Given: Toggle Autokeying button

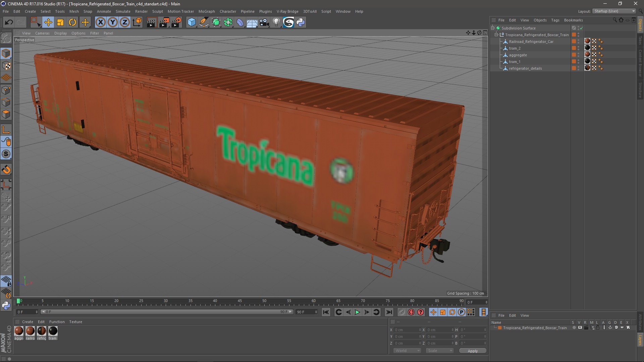Looking at the screenshot, I should 411,312.
